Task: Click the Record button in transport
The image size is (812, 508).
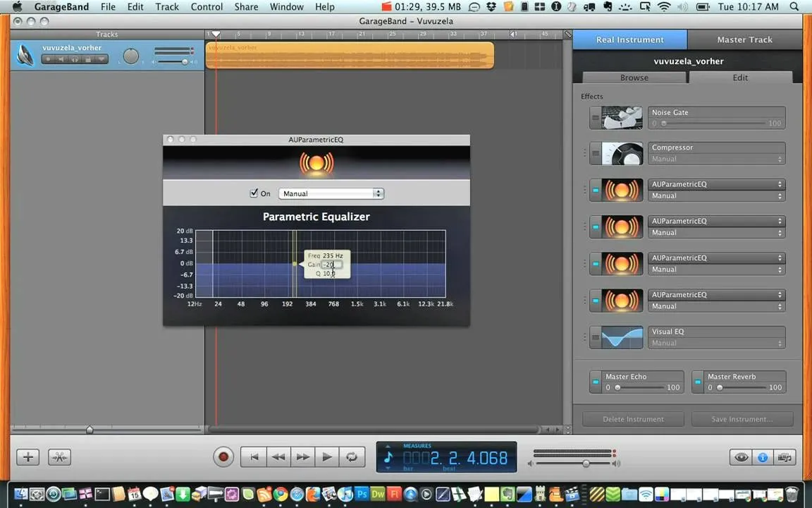Action: [x=223, y=456]
